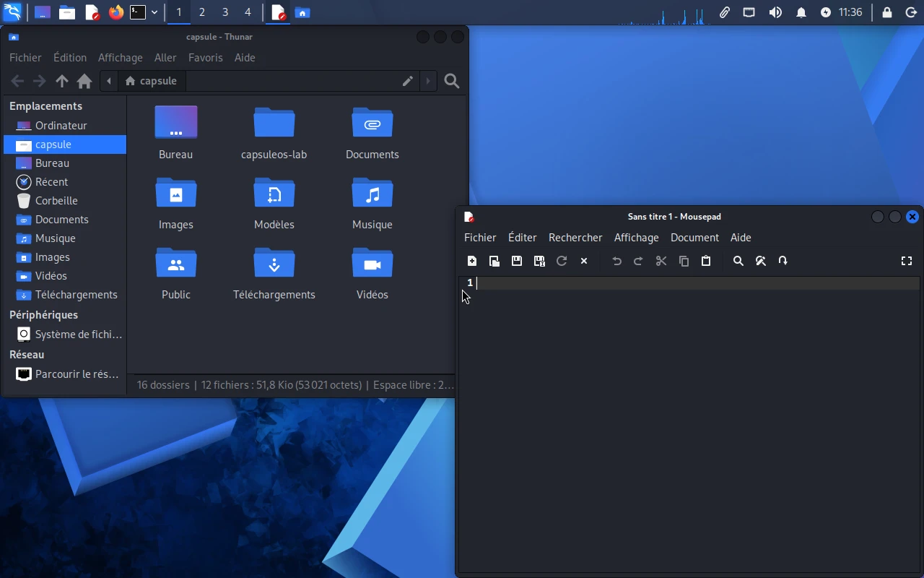The width and height of the screenshot is (924, 578).
Task: Toggle the Thunar path edit pencil
Action: [408, 81]
